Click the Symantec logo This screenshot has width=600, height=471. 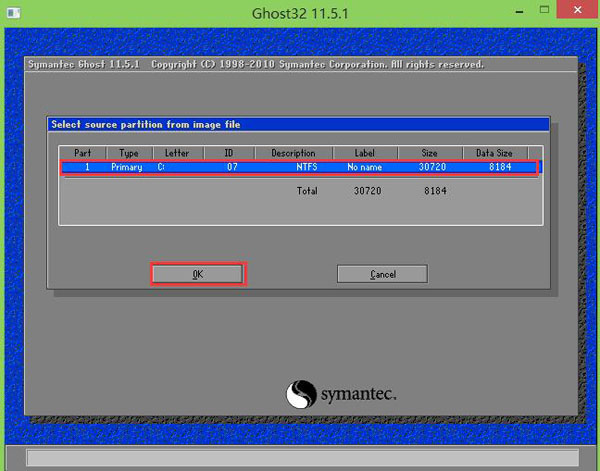pyautogui.click(x=341, y=394)
